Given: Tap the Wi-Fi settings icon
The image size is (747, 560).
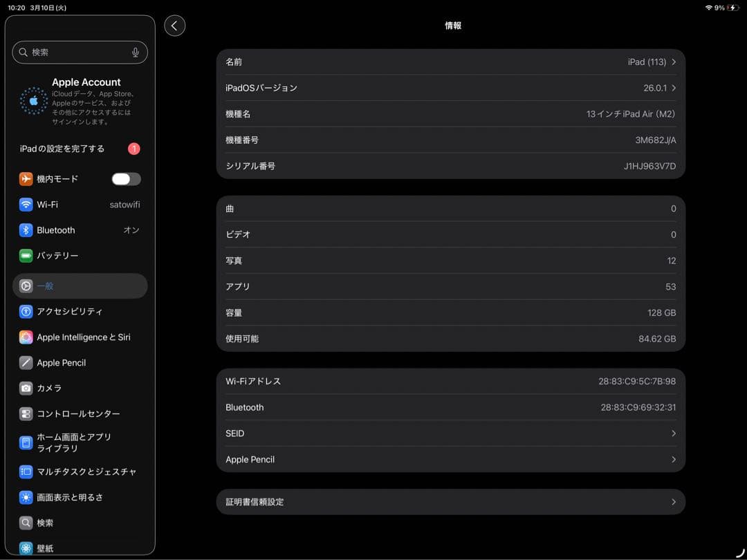Looking at the screenshot, I should click(x=26, y=205).
